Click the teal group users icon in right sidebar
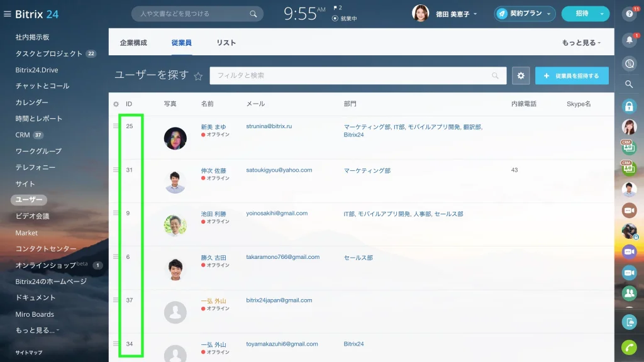Viewport: 644px width, 362px height. click(x=629, y=293)
